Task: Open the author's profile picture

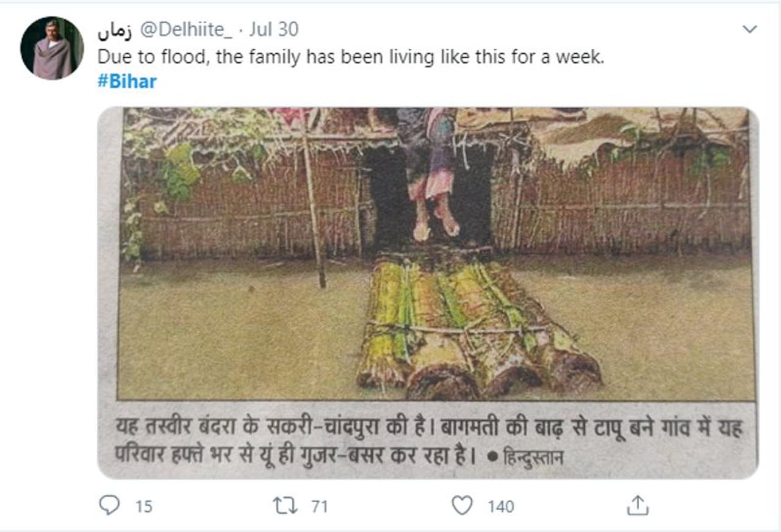Action: coord(52,48)
